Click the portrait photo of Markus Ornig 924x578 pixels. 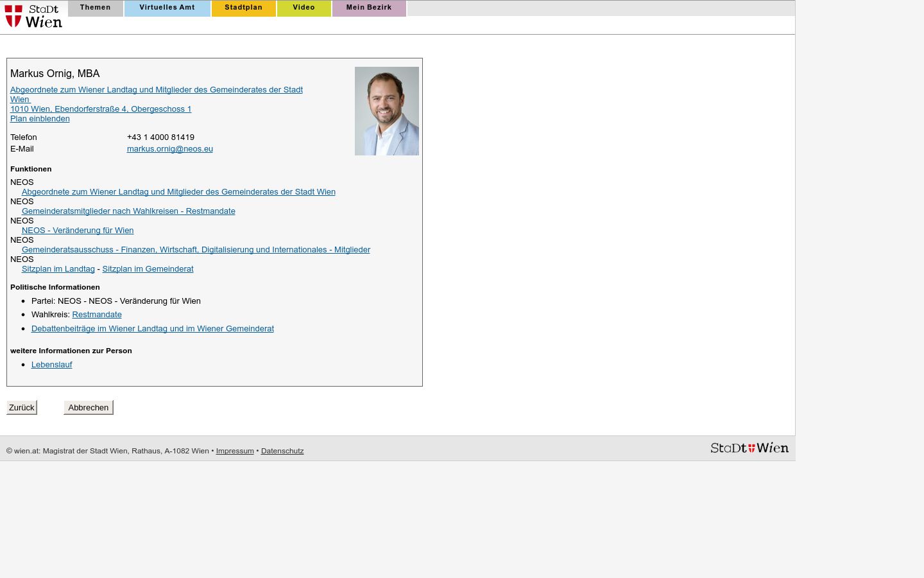387,111
